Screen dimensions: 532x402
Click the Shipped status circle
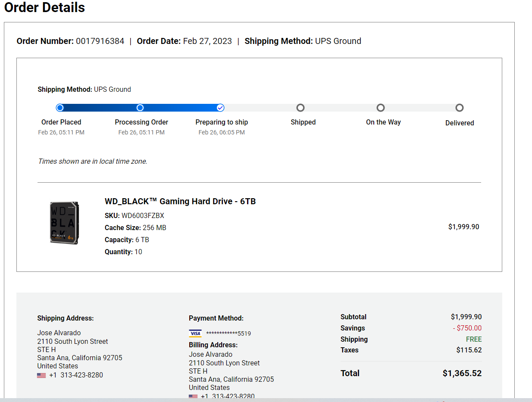(x=300, y=108)
